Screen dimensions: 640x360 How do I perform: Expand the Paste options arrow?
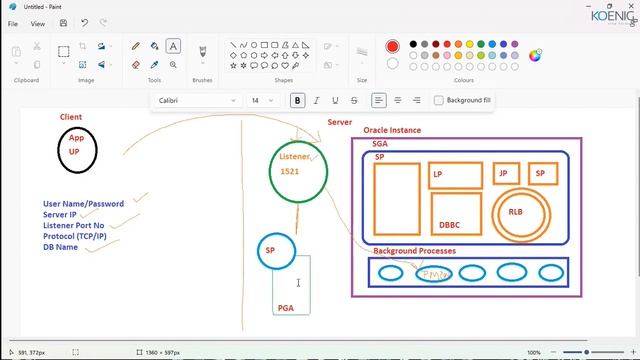tap(16, 63)
